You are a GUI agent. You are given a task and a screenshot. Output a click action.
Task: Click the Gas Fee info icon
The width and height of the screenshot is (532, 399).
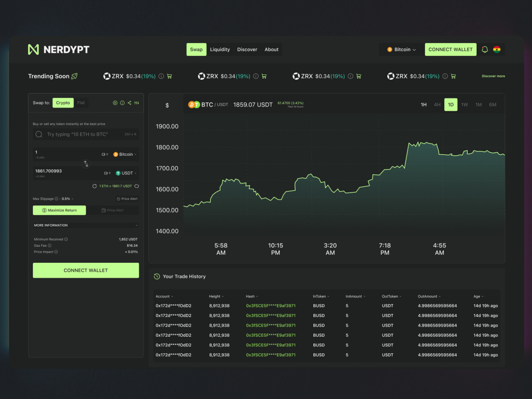(49, 246)
